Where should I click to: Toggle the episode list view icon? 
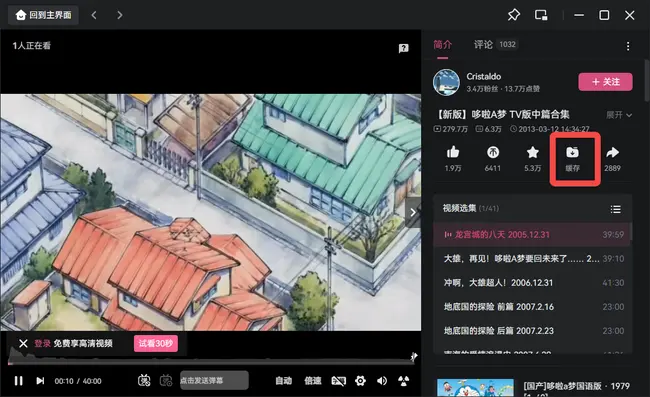pos(616,209)
